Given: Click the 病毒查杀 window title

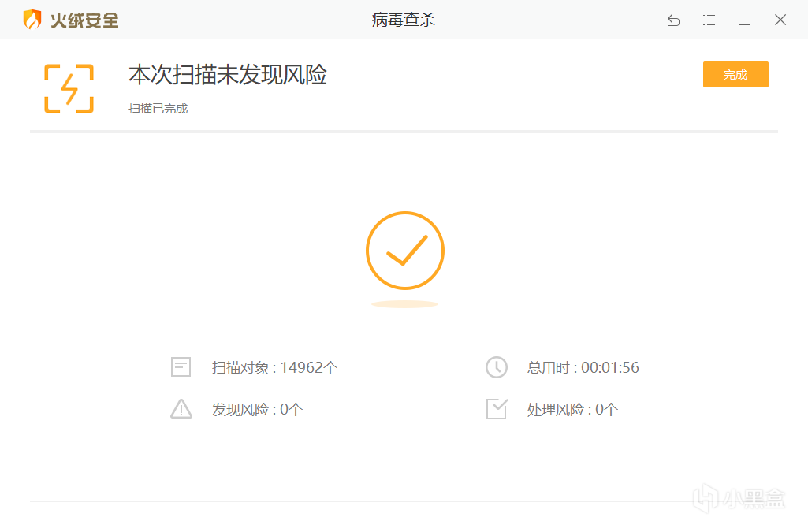Looking at the screenshot, I should click(x=404, y=20).
